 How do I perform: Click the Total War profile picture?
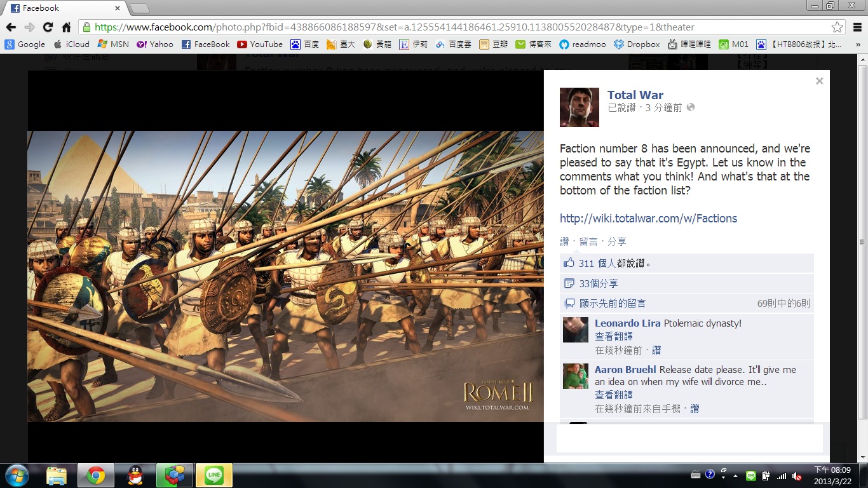580,107
